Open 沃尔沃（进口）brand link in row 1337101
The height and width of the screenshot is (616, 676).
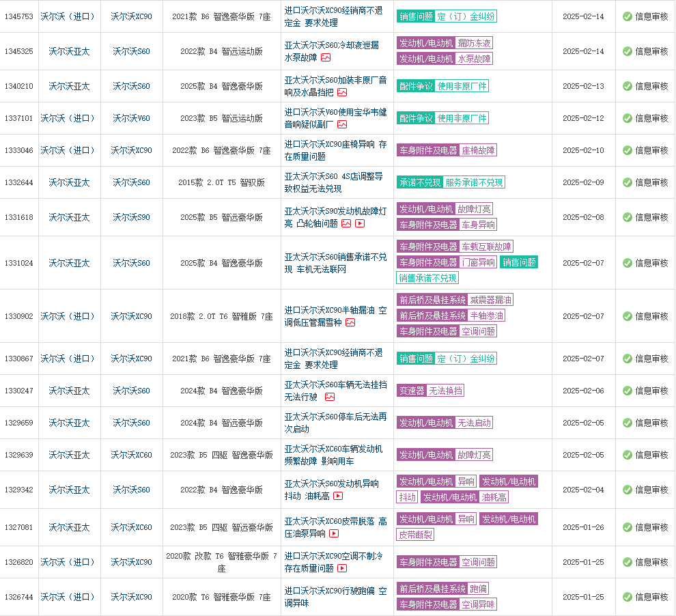tap(68, 118)
